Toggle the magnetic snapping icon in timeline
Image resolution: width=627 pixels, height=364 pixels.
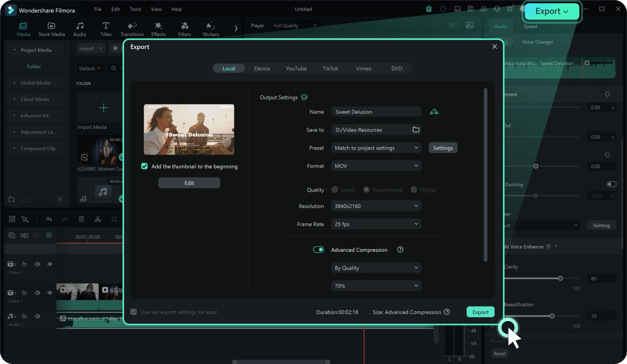[x=49, y=235]
